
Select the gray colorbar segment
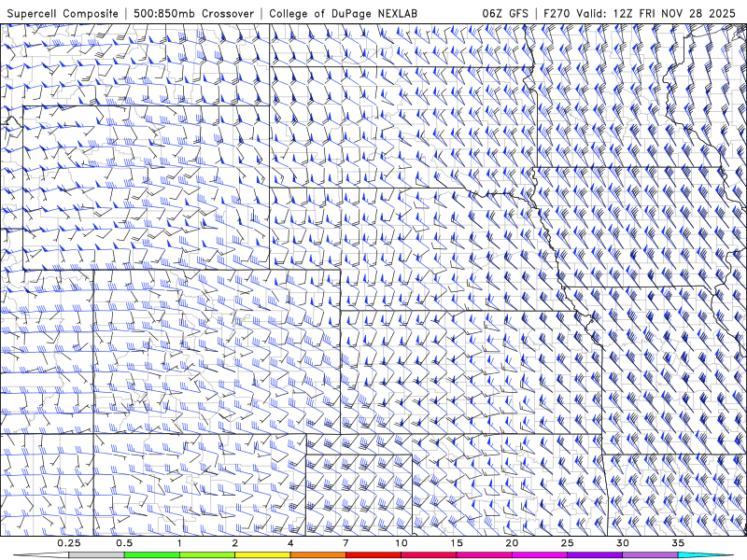tap(96, 555)
